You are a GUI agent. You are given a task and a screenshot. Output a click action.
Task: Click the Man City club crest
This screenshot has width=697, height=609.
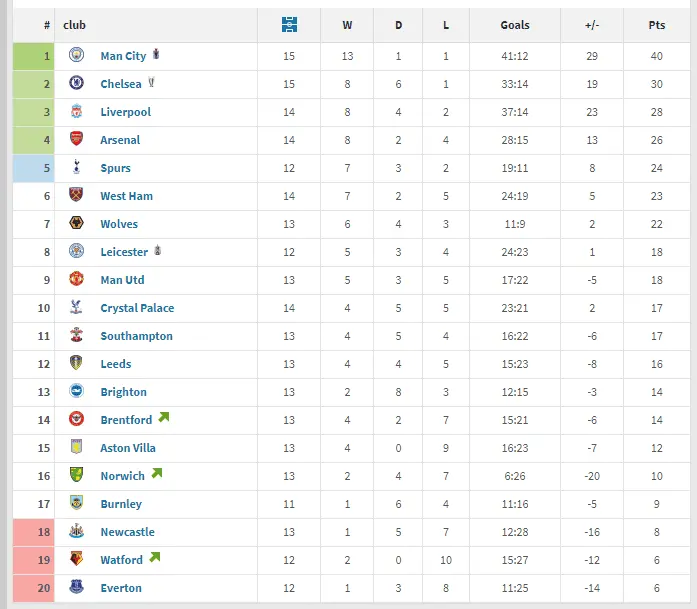77,56
